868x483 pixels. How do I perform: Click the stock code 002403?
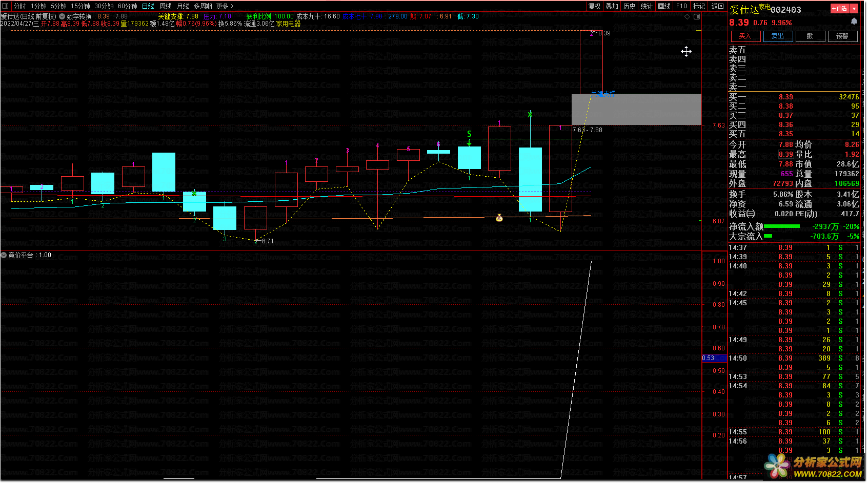coord(786,10)
